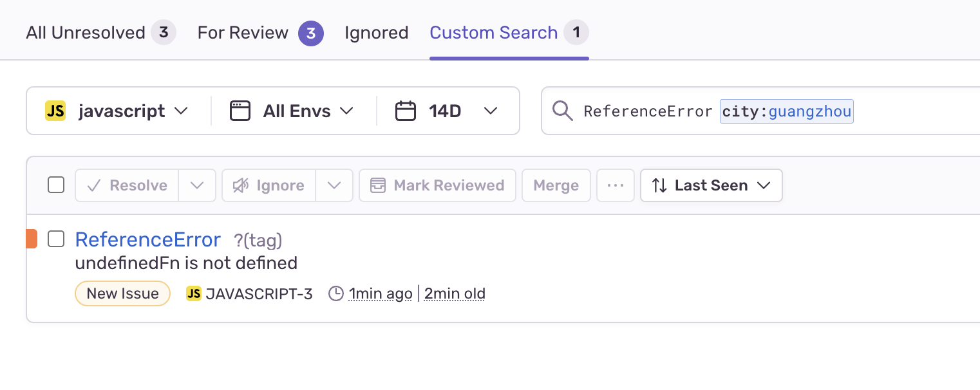980x390 pixels.
Task: Click the muted speaker Ignore icon
Action: (241, 185)
